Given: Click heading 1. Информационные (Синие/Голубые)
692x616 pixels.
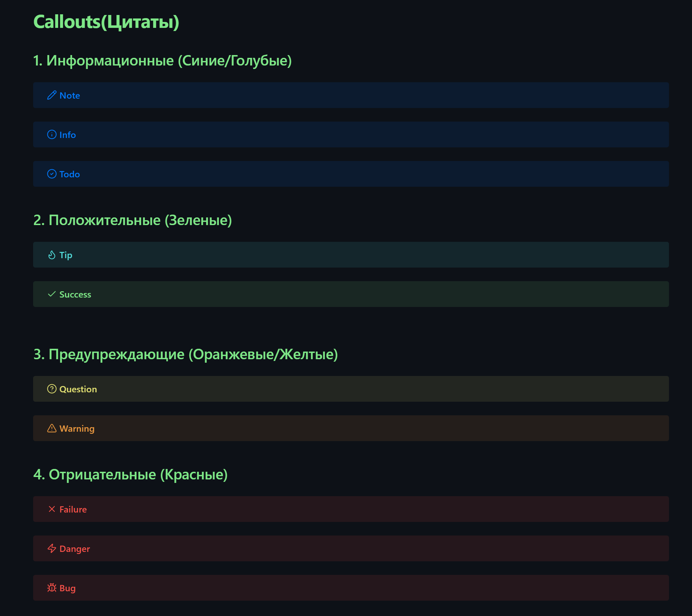Looking at the screenshot, I should click(x=162, y=61).
